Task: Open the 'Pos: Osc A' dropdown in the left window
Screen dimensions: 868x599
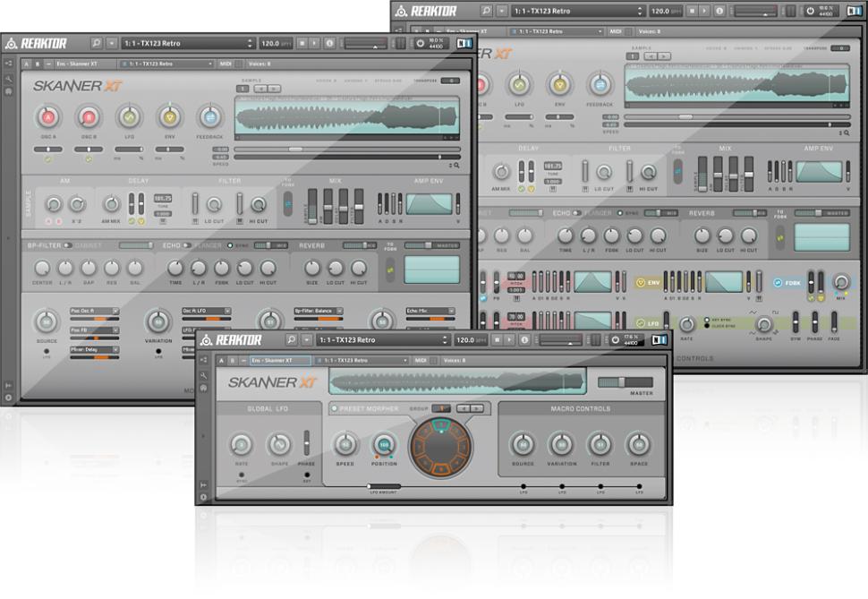Action: 94,311
